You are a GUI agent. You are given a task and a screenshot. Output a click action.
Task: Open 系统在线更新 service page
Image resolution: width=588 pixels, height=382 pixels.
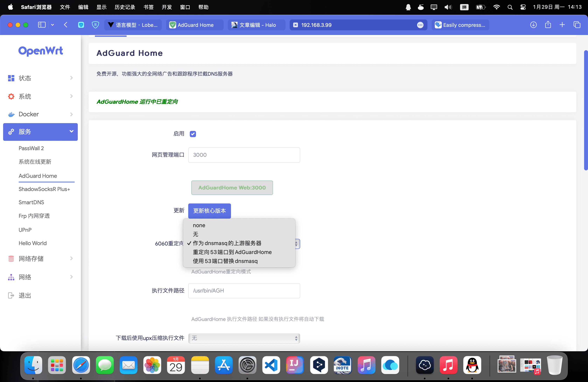click(35, 162)
